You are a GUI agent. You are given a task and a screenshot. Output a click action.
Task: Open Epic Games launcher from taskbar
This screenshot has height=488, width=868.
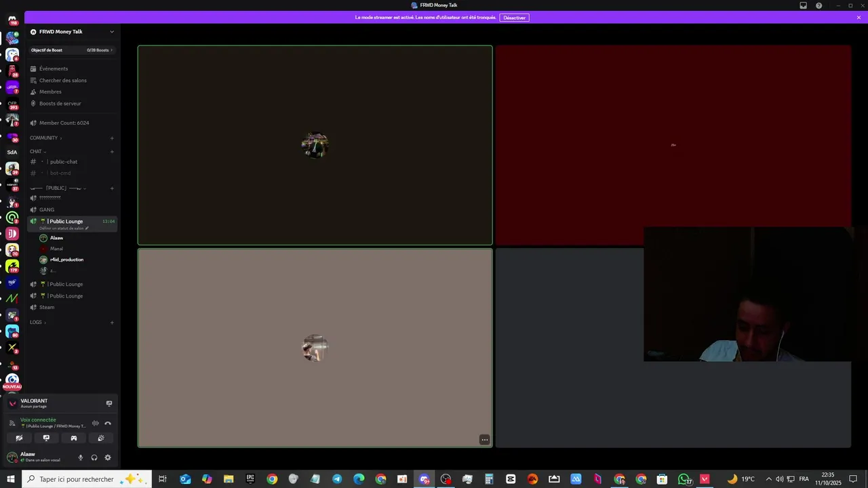pyautogui.click(x=250, y=479)
